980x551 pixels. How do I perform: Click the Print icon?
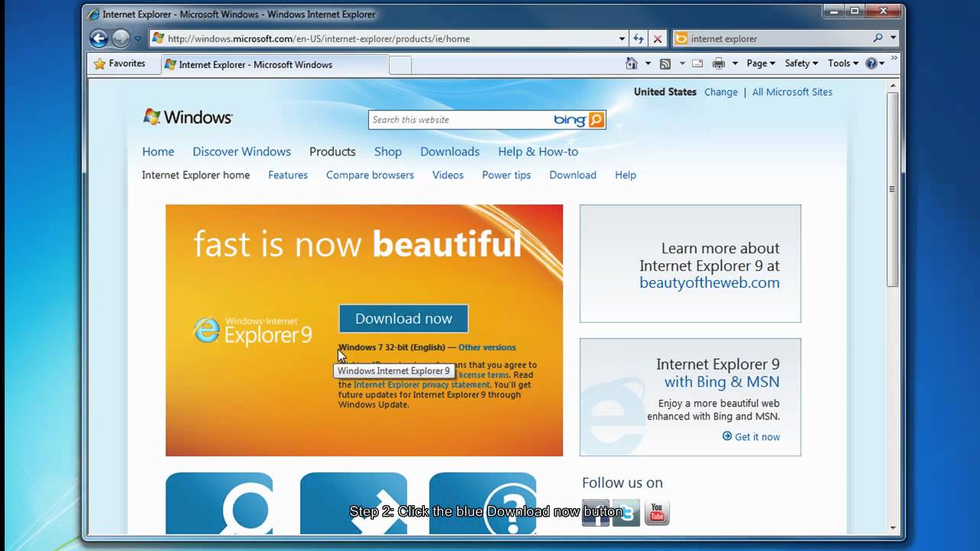[x=719, y=64]
